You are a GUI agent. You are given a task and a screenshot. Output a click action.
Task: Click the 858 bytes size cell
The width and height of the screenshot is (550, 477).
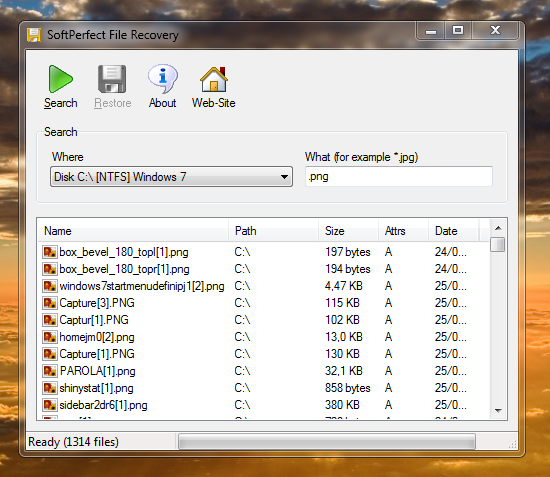coord(348,388)
